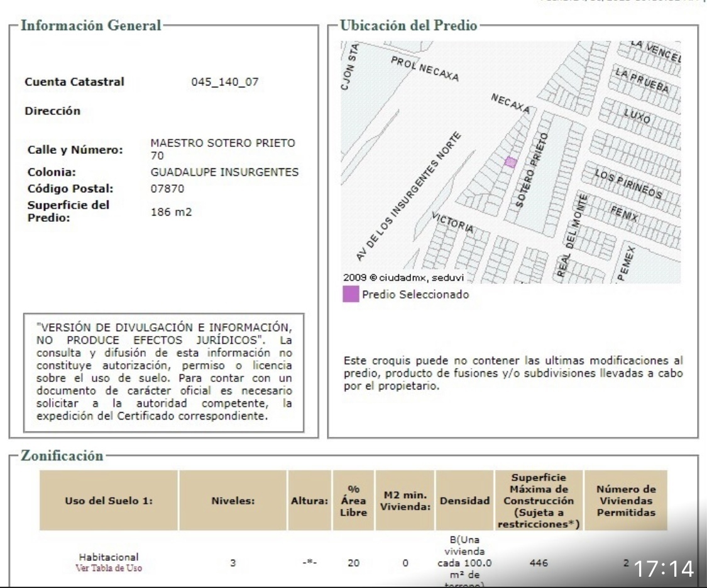This screenshot has width=707, height=588.
Task: Select the lot surface value '186 m2'
Action: click(x=172, y=212)
